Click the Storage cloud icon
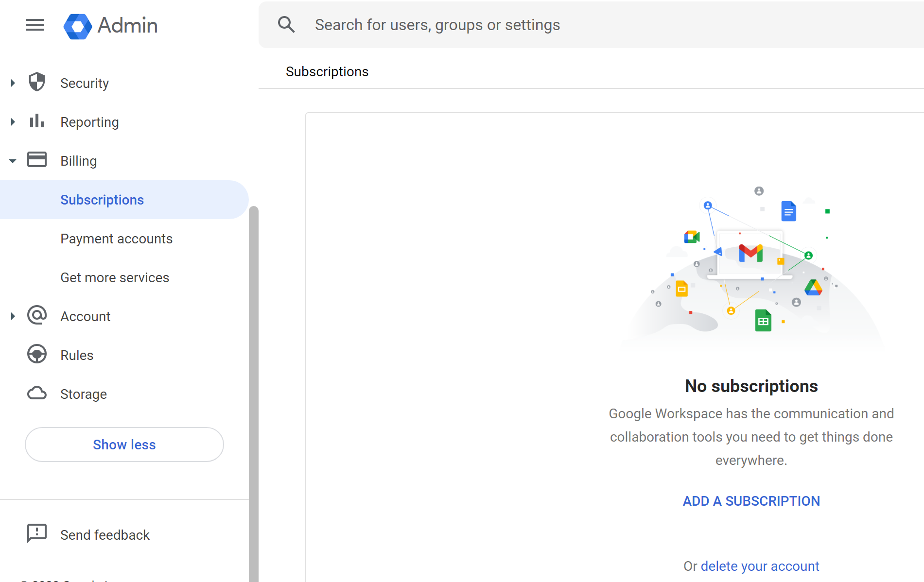The width and height of the screenshot is (924, 582). click(37, 393)
